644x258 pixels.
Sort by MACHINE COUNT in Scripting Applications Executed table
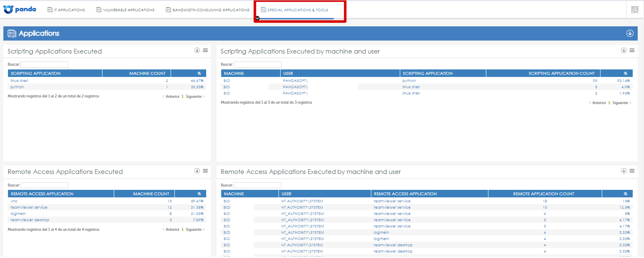click(x=137, y=73)
